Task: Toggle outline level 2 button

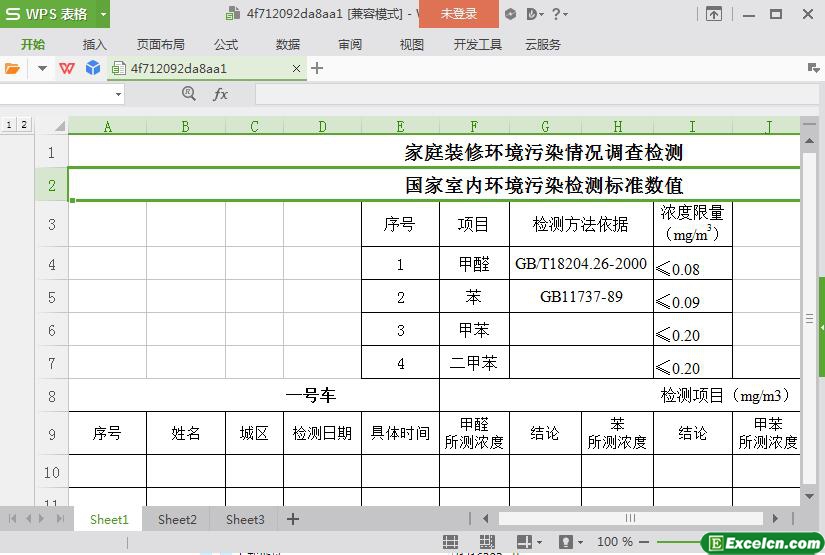Action: click(x=24, y=125)
